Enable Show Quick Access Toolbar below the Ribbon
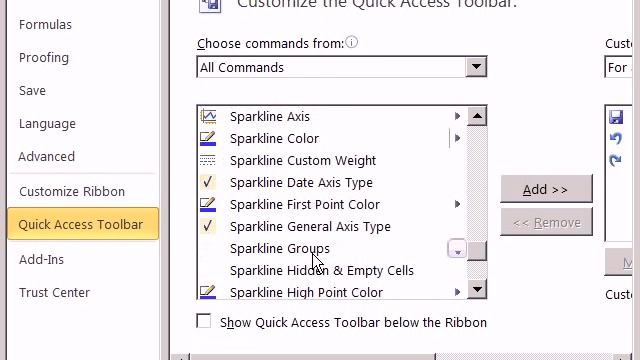This screenshot has height=360, width=640. tap(204, 321)
